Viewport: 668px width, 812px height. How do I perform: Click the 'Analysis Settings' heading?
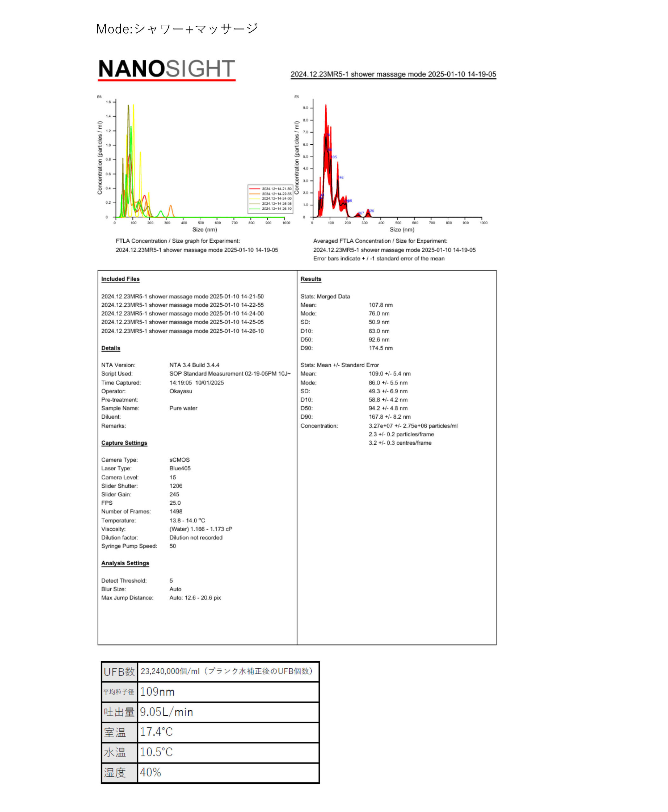125,563
